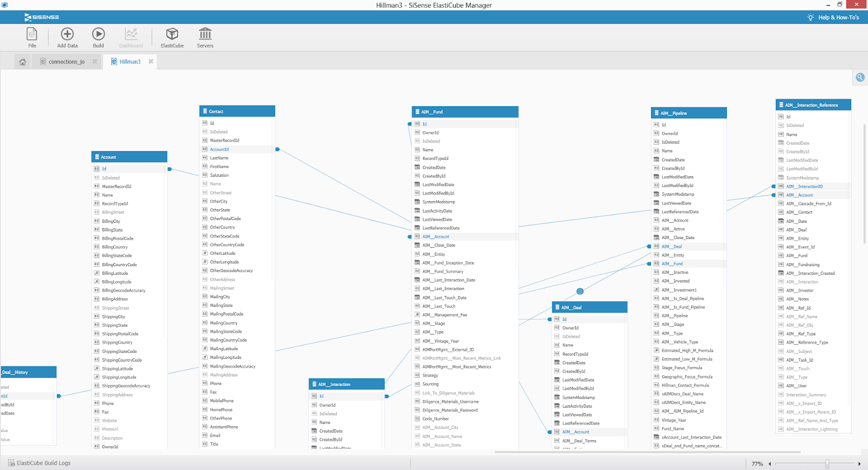868x470 pixels.
Task: Click the Help & How-To's lightbulb icon
Action: point(810,17)
